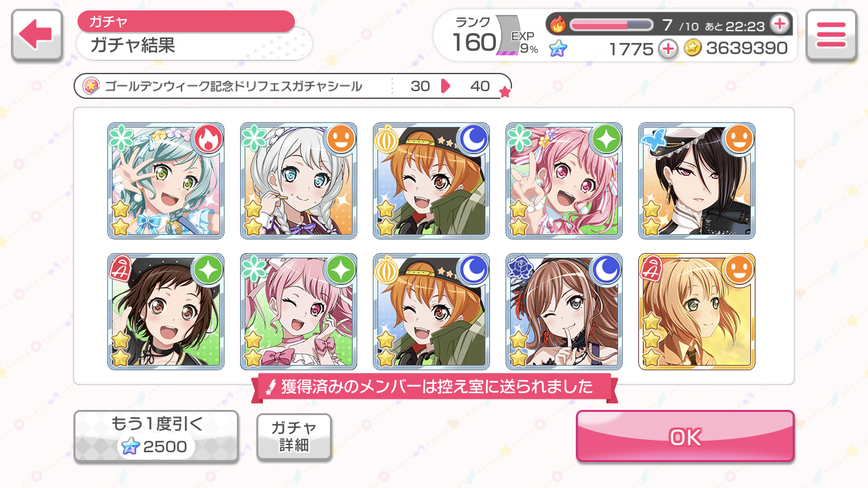
Task: Open the silver-haired braided girl card
Action: click(299, 181)
